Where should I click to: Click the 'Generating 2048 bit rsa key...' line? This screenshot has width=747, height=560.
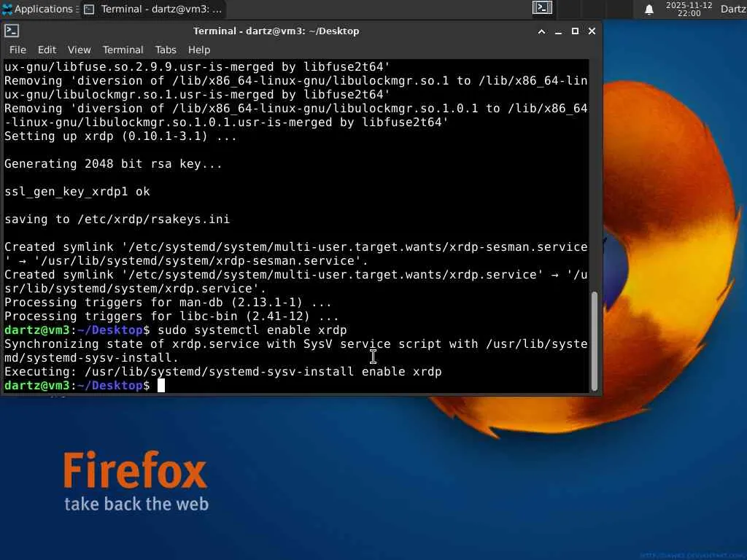coord(113,164)
